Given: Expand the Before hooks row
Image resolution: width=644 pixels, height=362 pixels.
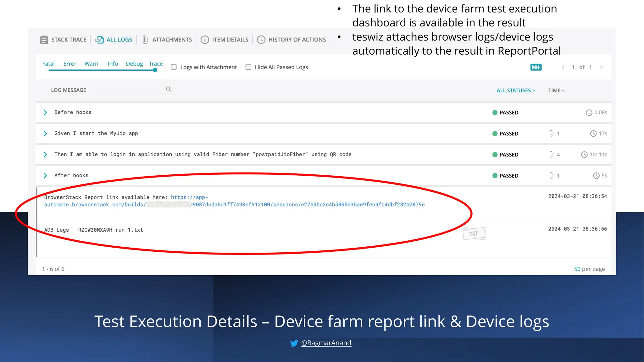Looking at the screenshot, I should (x=45, y=112).
